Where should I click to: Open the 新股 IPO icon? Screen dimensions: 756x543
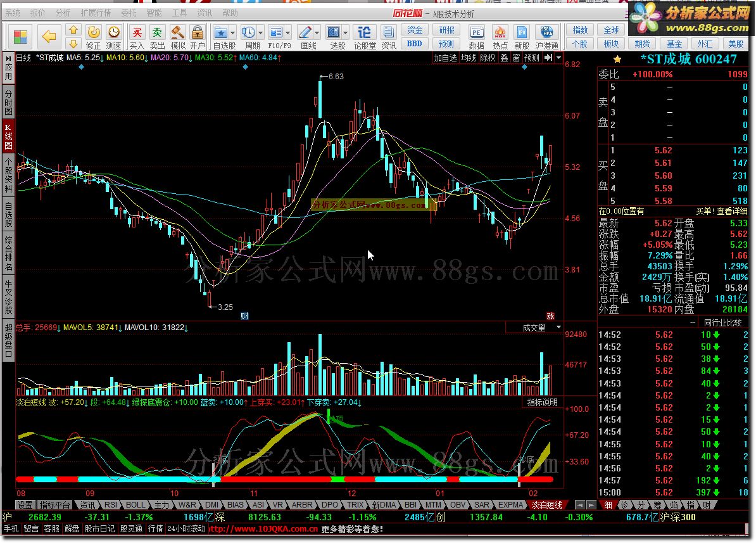522,37
